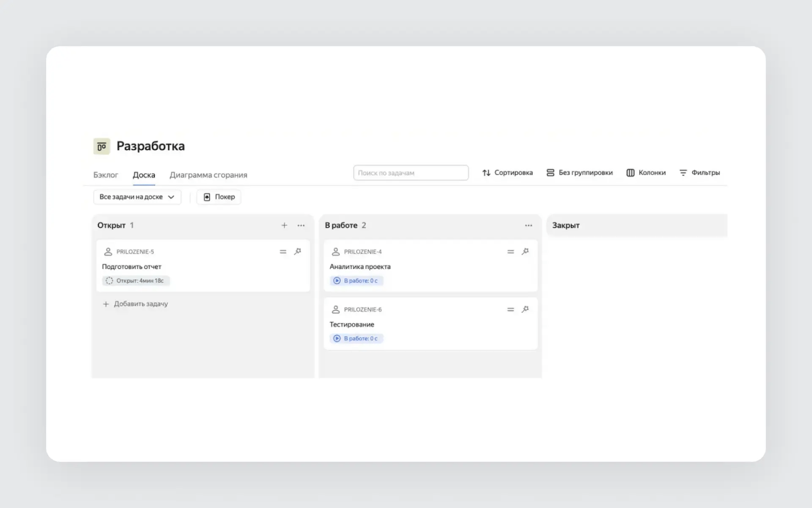This screenshot has height=508, width=812.
Task: Open the Колонки columns settings
Action: [646, 173]
